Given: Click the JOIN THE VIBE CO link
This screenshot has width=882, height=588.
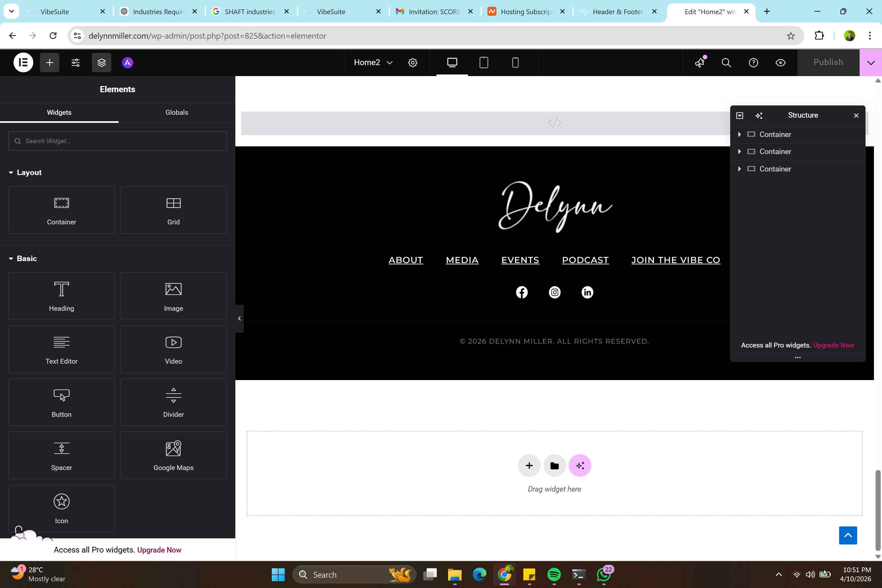Looking at the screenshot, I should (x=676, y=260).
